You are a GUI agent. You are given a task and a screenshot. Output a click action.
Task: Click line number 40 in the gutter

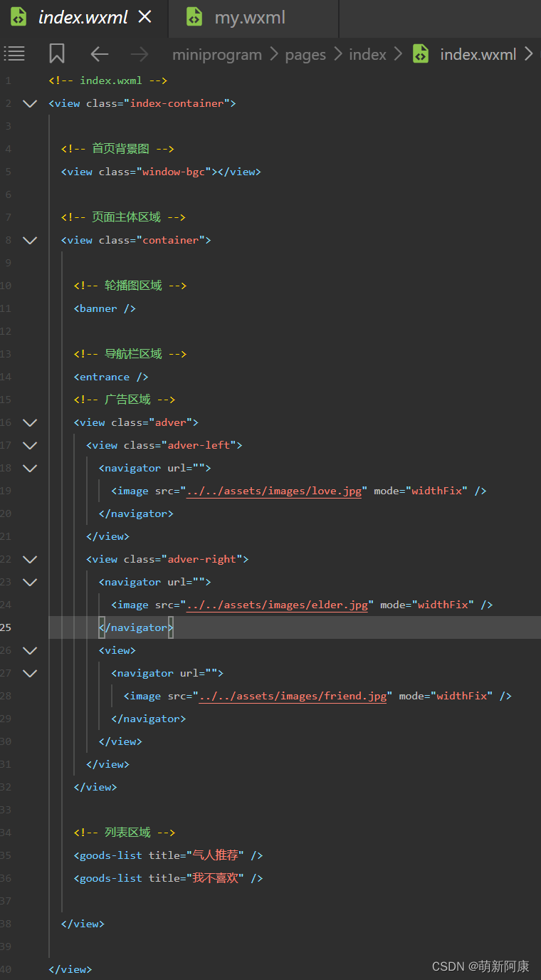tap(6, 969)
